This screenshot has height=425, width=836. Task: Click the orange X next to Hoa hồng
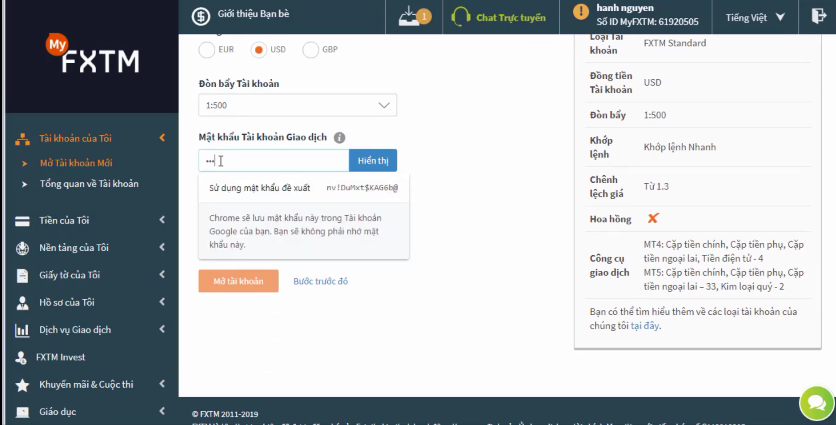[x=653, y=218]
